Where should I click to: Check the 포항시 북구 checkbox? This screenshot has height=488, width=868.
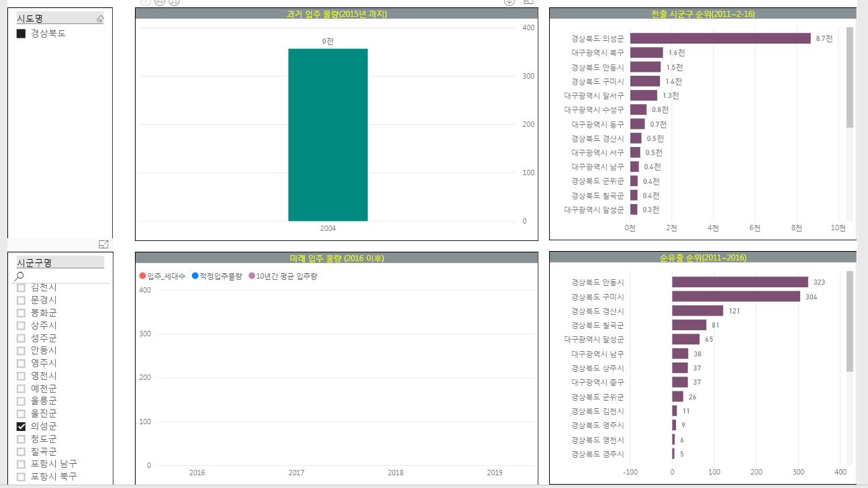point(21,477)
